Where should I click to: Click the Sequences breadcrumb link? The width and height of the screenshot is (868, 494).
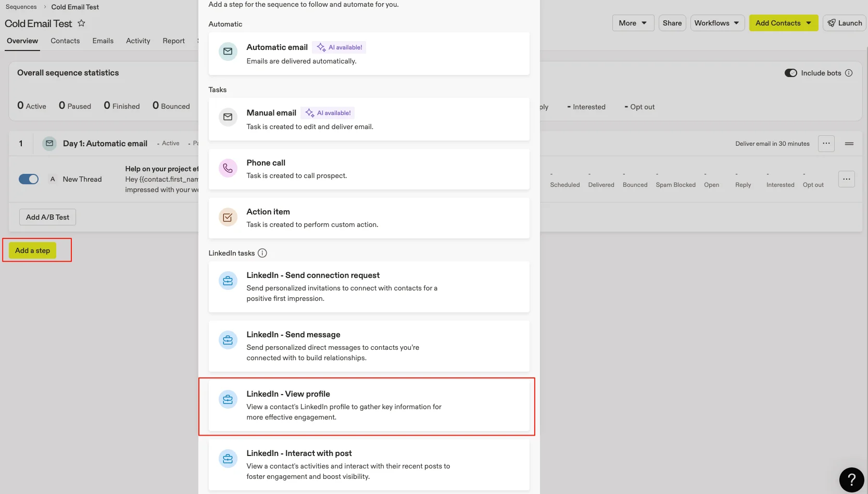click(21, 7)
